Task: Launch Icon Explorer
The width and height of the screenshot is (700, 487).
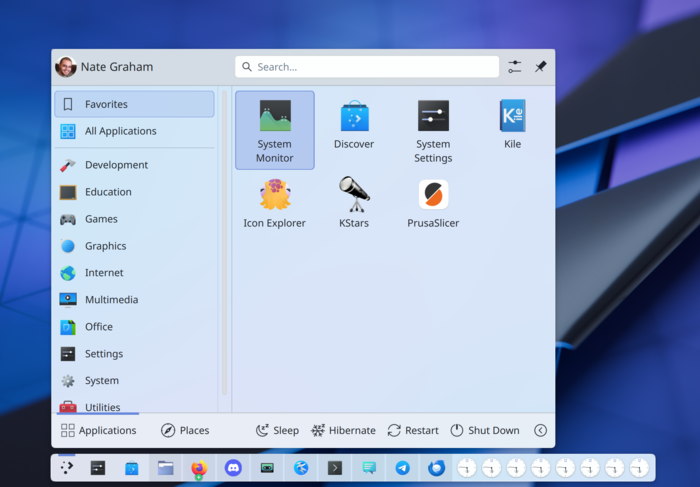Action: coord(275,203)
